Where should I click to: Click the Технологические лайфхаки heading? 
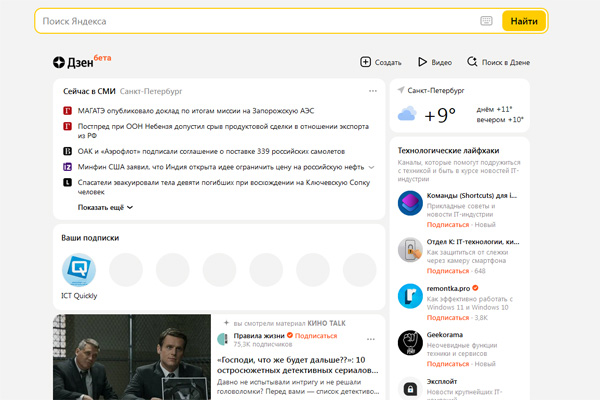point(448,150)
